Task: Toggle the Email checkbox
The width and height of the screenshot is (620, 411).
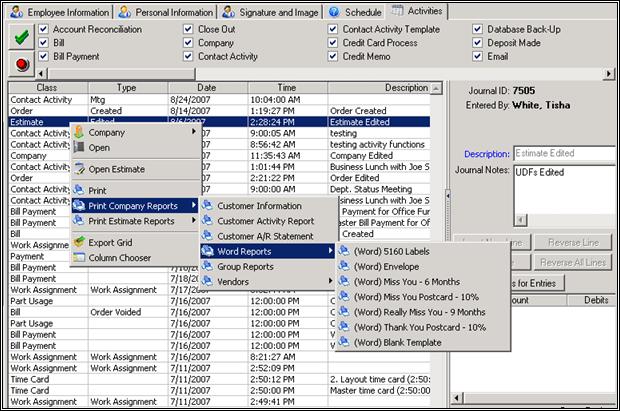Action: [x=478, y=56]
